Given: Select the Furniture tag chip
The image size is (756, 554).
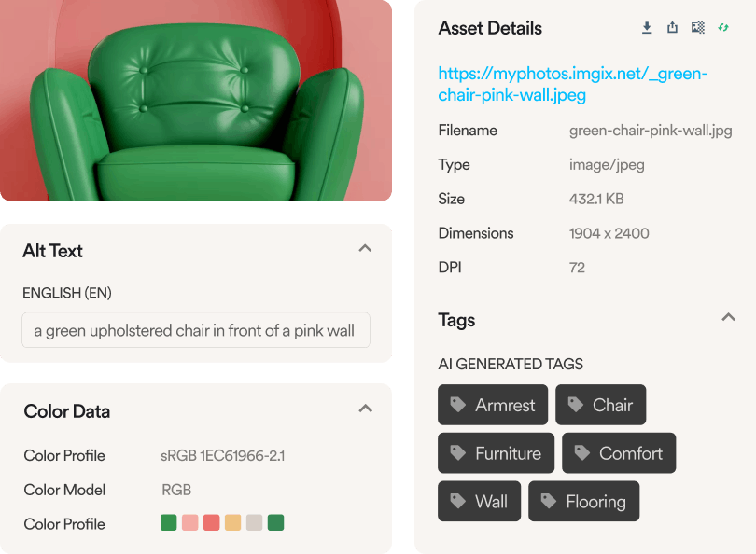Looking at the screenshot, I should [x=496, y=453].
